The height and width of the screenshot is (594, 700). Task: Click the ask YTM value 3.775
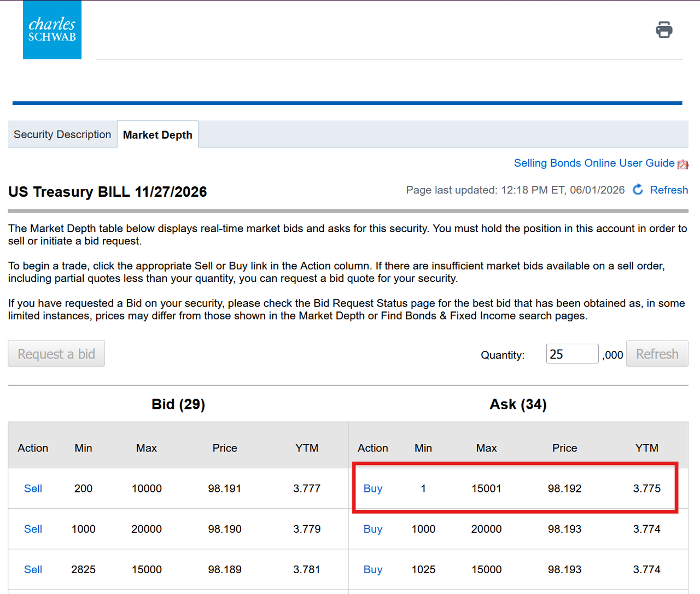pos(647,489)
